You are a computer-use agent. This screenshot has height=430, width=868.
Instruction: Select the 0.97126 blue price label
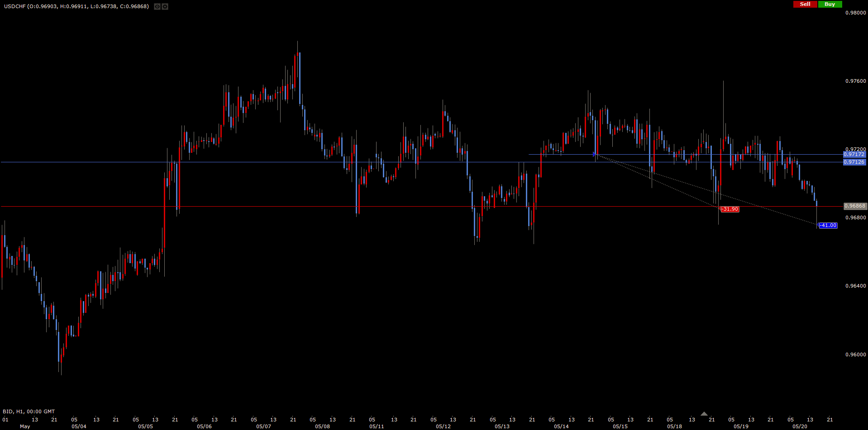pos(854,162)
